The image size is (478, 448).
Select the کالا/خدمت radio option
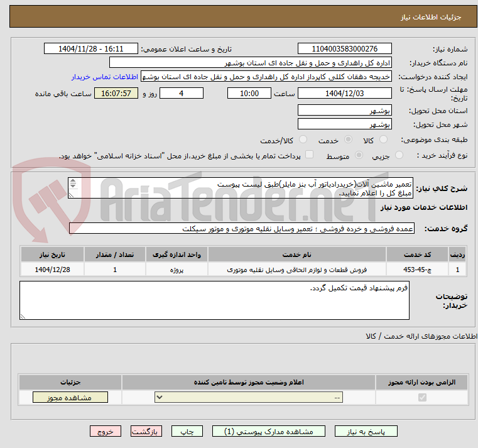point(303,139)
